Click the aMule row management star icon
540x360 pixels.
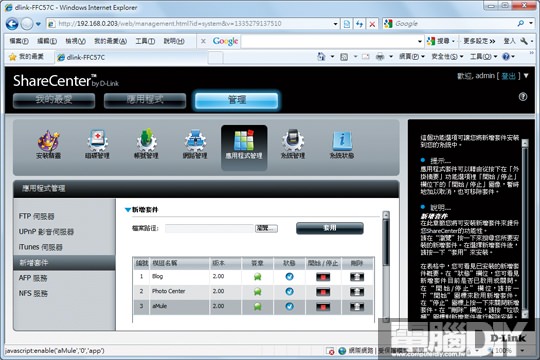tap(257, 307)
